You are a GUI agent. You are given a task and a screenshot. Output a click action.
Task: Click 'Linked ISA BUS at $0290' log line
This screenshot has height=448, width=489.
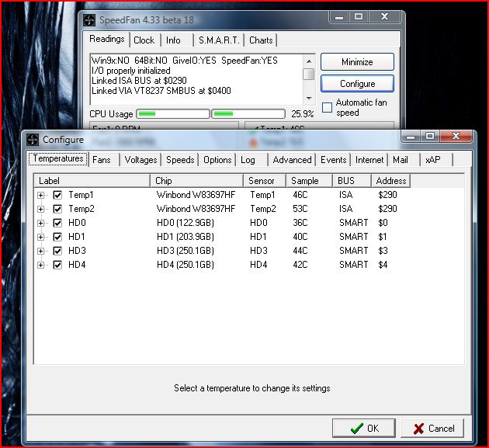tap(139, 81)
